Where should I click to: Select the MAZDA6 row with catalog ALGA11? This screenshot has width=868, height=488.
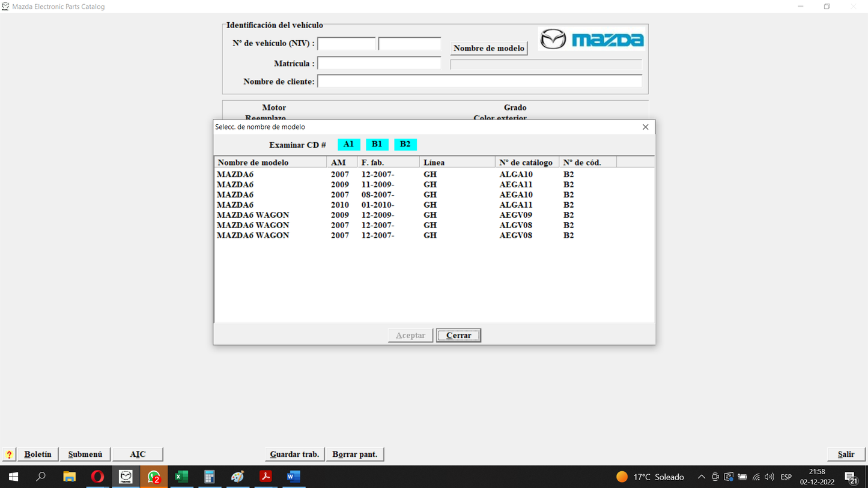[x=434, y=205]
